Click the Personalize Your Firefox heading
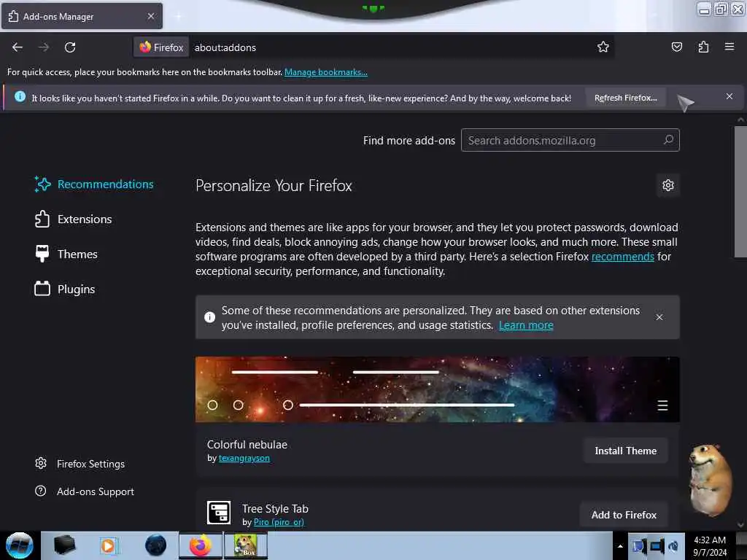The image size is (747, 560). pos(274,186)
